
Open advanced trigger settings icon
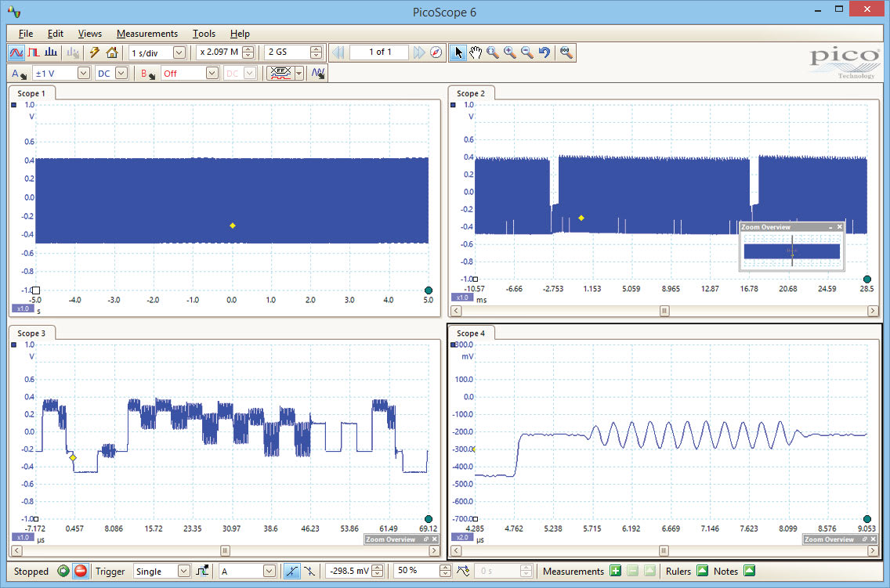[203, 571]
